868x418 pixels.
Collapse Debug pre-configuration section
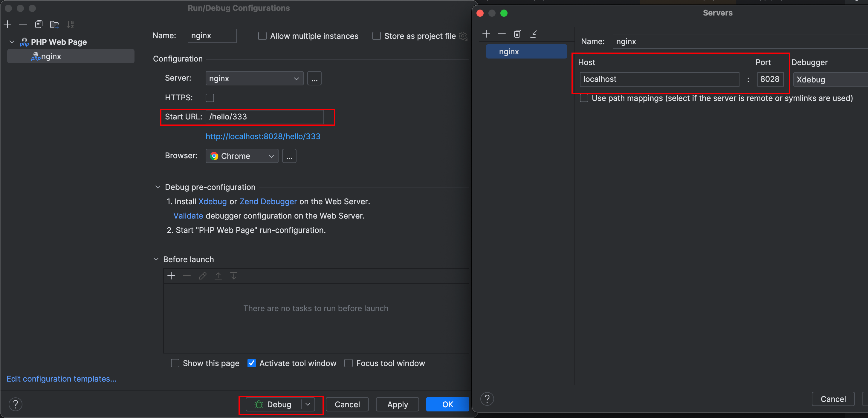[157, 187]
